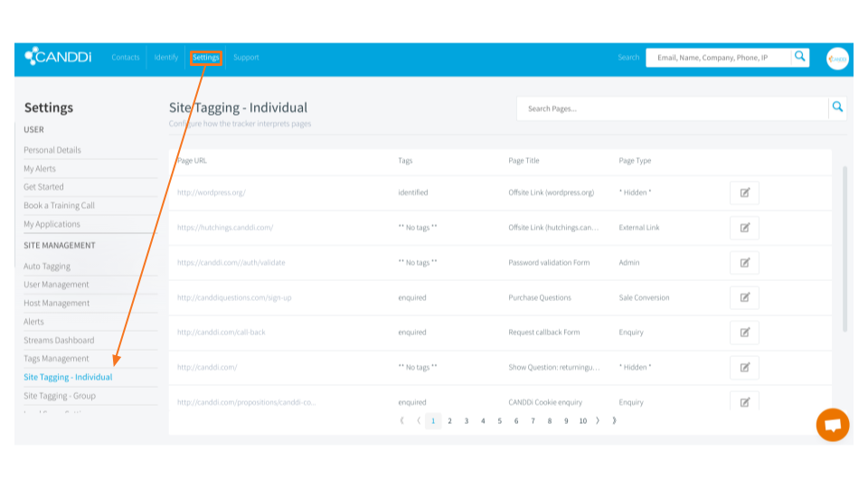Click the Search Pages input field
The height and width of the screenshot is (488, 868).
[x=673, y=108]
